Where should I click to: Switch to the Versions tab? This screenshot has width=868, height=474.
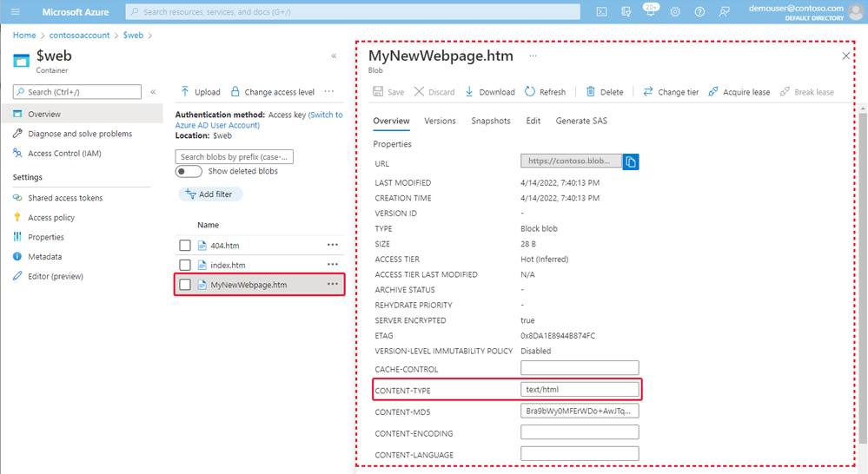tap(440, 121)
